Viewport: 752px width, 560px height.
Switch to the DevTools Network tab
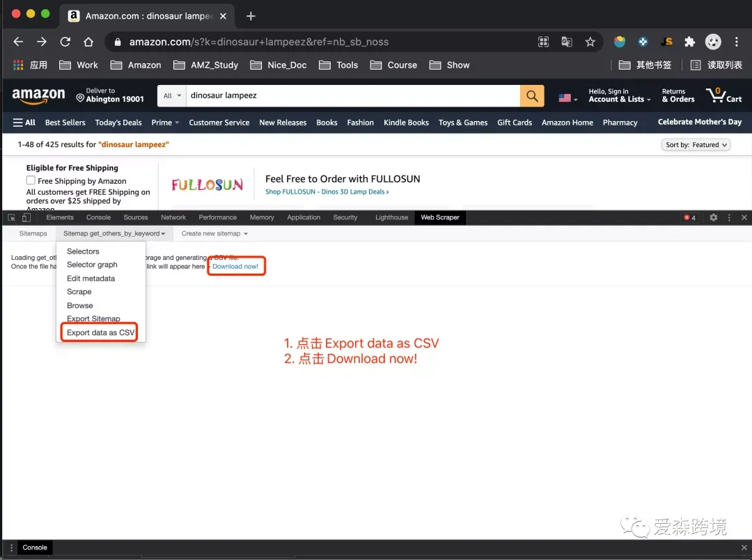[173, 217]
